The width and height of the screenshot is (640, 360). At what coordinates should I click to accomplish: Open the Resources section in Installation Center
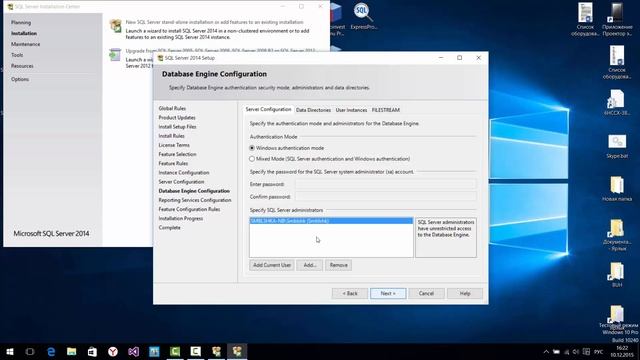click(x=22, y=66)
